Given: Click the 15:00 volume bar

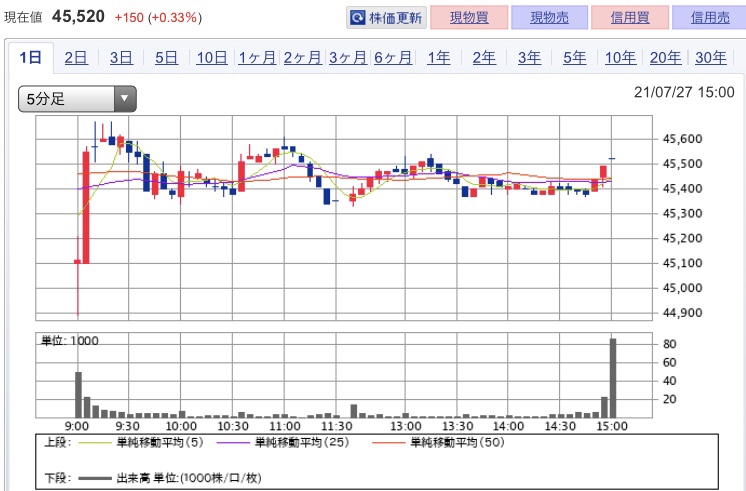Looking at the screenshot, I should (x=613, y=378).
